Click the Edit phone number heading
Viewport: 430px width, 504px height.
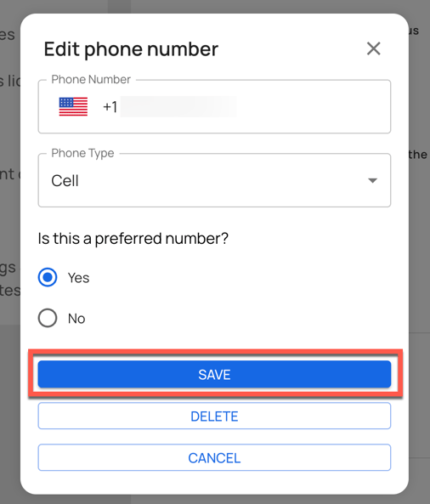click(131, 49)
